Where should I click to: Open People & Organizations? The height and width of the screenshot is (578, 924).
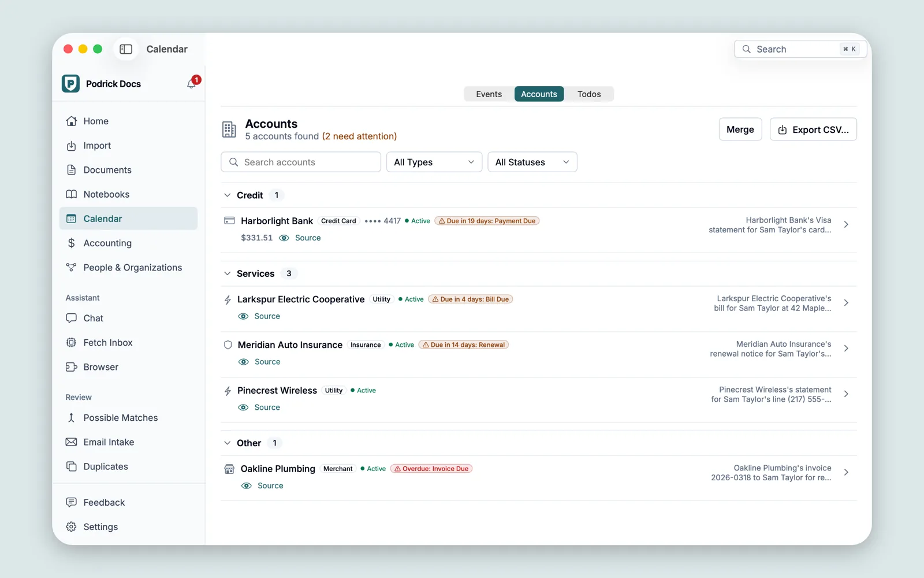[128, 268]
